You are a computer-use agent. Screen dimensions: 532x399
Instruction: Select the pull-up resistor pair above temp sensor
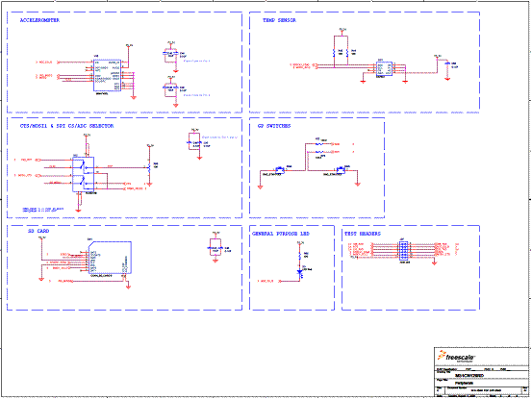point(341,52)
